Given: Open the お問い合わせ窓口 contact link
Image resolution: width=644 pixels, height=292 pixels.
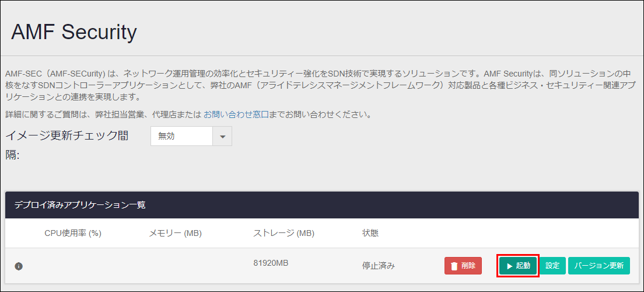Looking at the screenshot, I should tap(236, 114).
